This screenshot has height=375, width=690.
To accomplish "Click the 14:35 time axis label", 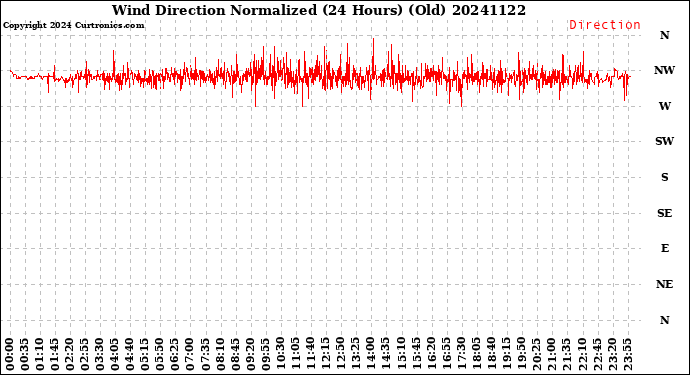I will tap(386, 355).
